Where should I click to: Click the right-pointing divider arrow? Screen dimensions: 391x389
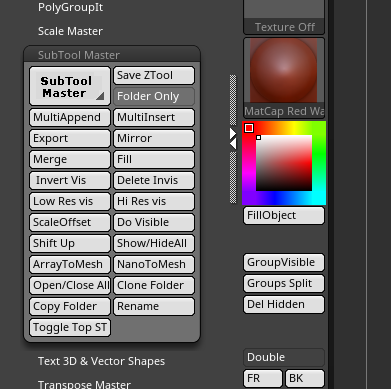pos(233,134)
